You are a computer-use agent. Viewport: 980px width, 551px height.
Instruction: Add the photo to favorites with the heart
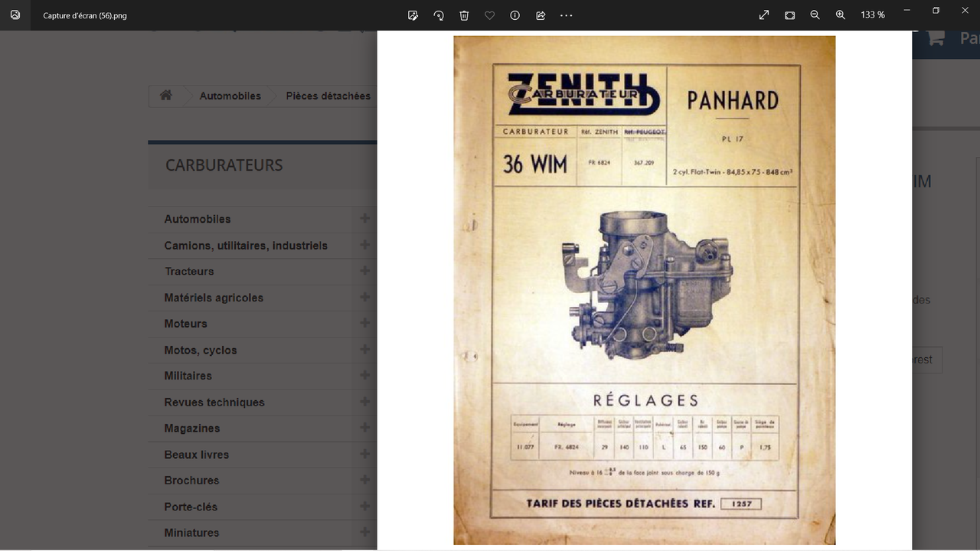pyautogui.click(x=490, y=15)
